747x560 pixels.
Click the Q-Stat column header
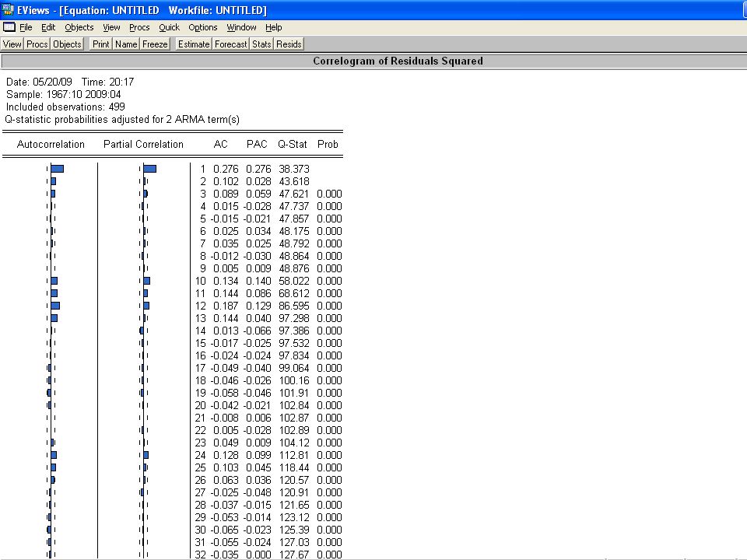[x=293, y=145]
